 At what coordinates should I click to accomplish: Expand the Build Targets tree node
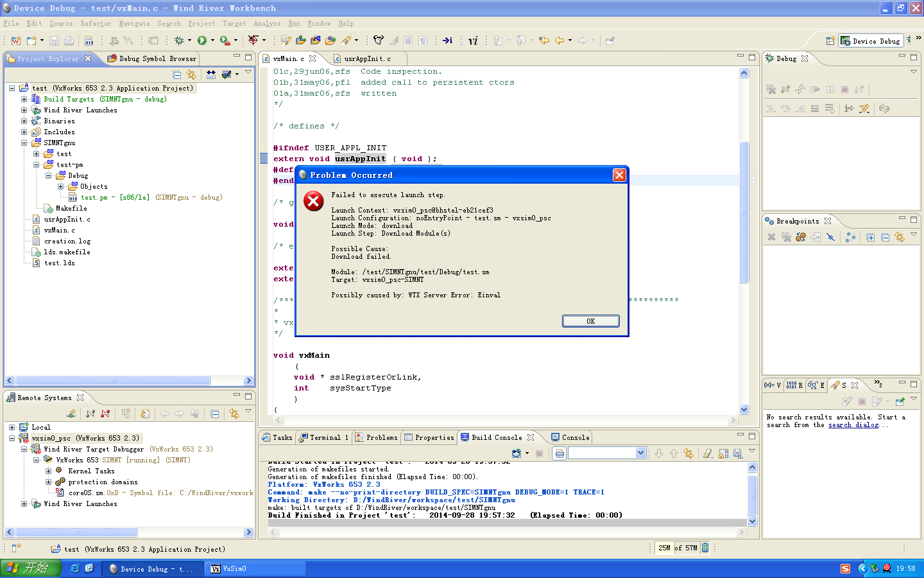click(x=24, y=100)
